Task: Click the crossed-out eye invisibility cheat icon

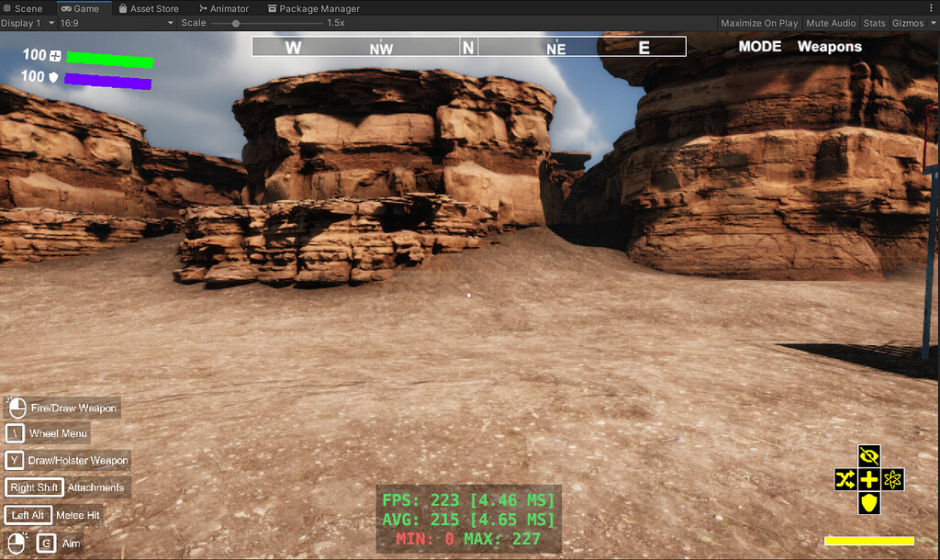Action: tap(867, 454)
